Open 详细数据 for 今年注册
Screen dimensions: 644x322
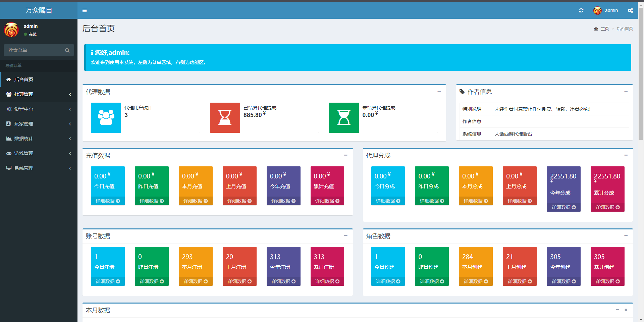pos(283,281)
